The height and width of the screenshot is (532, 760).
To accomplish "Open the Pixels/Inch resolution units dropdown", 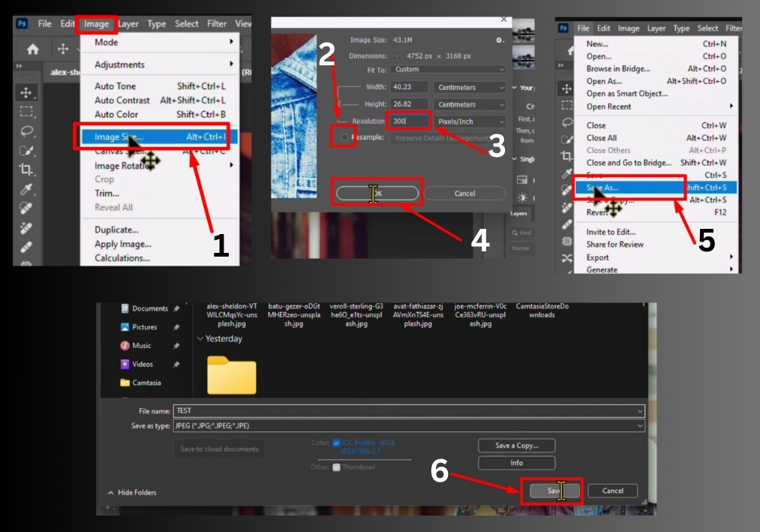I will (470, 122).
